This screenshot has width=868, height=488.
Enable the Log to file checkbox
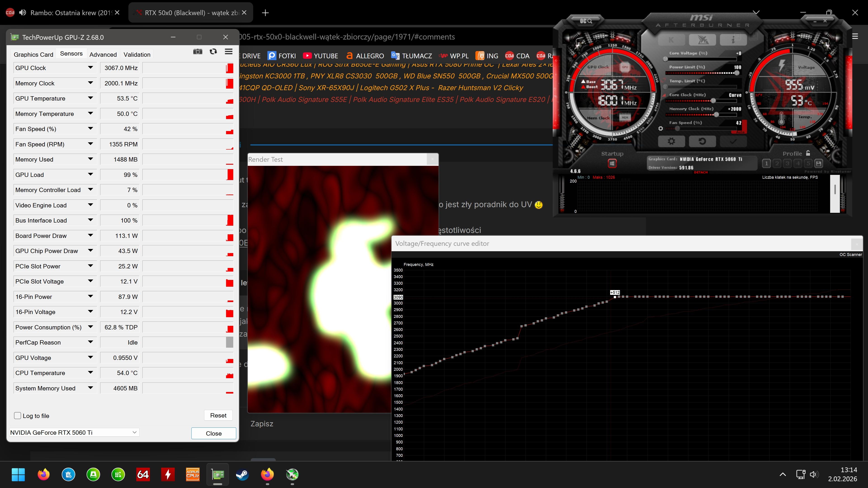pyautogui.click(x=18, y=416)
